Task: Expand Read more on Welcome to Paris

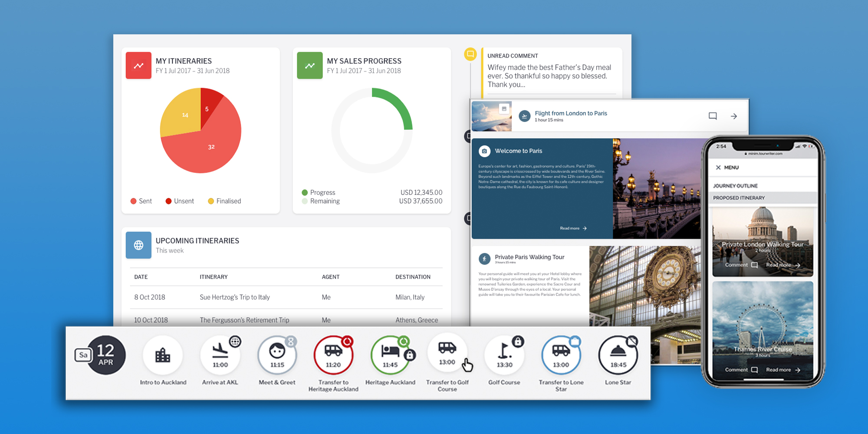Action: click(x=573, y=228)
